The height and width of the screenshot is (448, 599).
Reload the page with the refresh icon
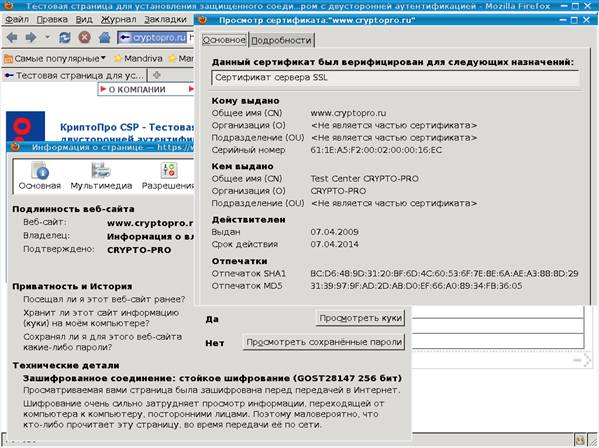point(65,37)
